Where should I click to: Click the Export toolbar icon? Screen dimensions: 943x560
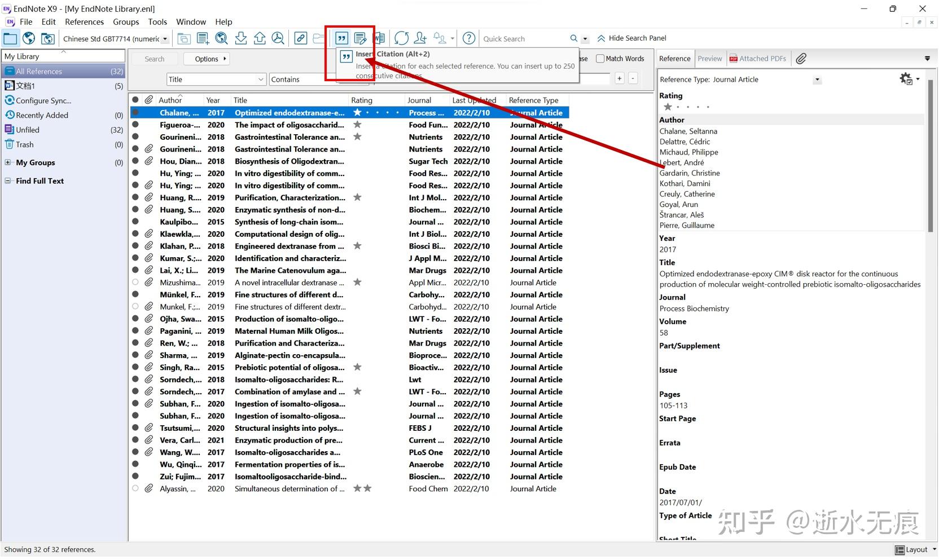coord(260,38)
